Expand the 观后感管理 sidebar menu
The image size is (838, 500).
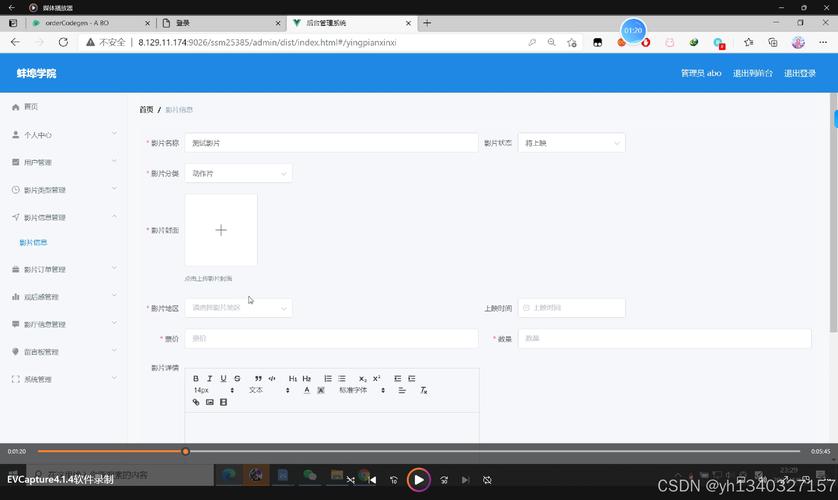[x=64, y=296]
